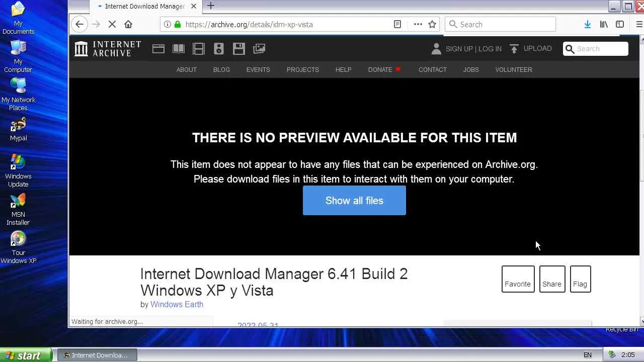
Task: Open the JOBS menu item
Action: [471, 69]
